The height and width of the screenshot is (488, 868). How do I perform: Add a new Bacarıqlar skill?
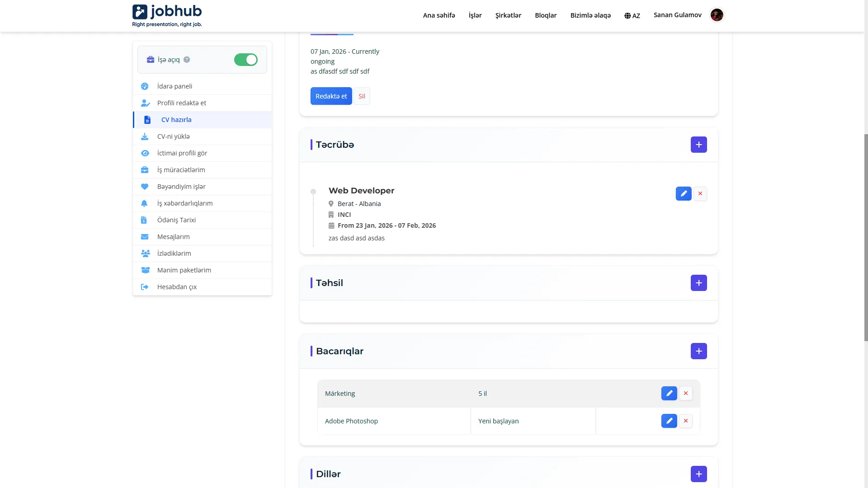tap(698, 351)
